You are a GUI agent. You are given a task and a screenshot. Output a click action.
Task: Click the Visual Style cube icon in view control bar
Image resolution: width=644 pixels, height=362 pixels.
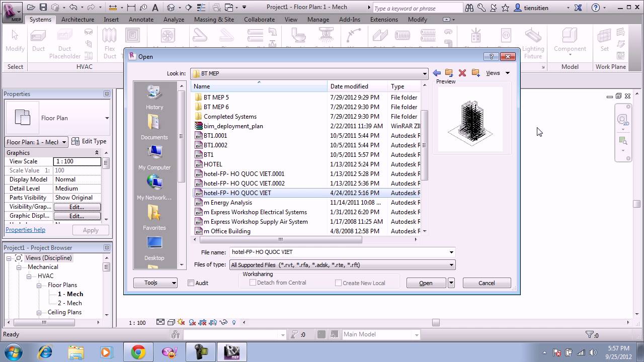click(x=171, y=322)
